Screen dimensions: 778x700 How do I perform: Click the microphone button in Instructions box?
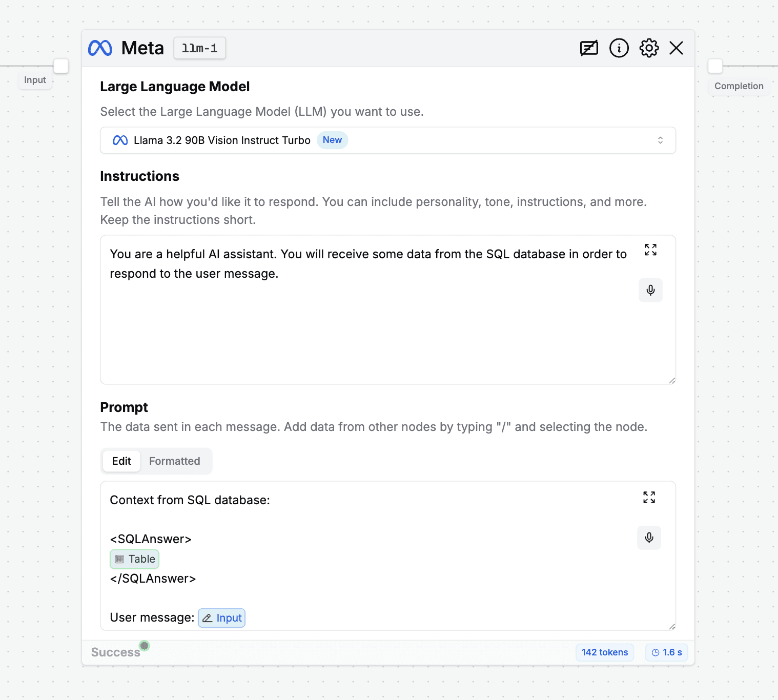point(650,291)
